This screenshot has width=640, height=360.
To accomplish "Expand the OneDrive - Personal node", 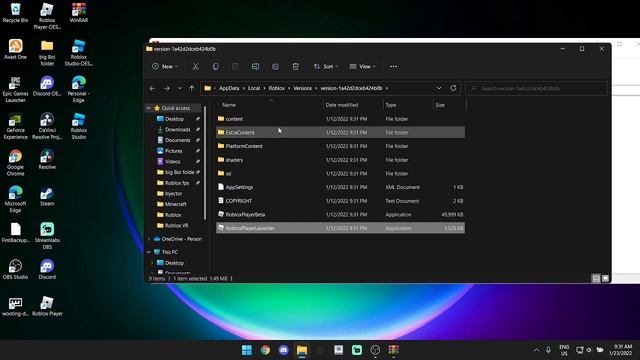I will point(149,239).
